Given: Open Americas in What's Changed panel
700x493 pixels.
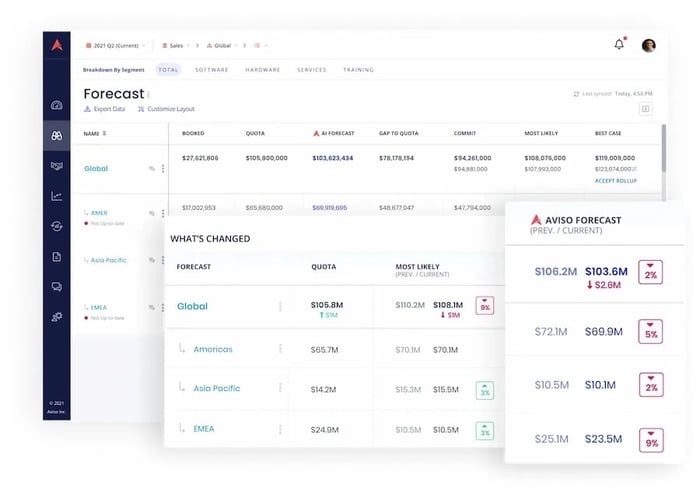Looking at the screenshot, I should click(x=213, y=349).
